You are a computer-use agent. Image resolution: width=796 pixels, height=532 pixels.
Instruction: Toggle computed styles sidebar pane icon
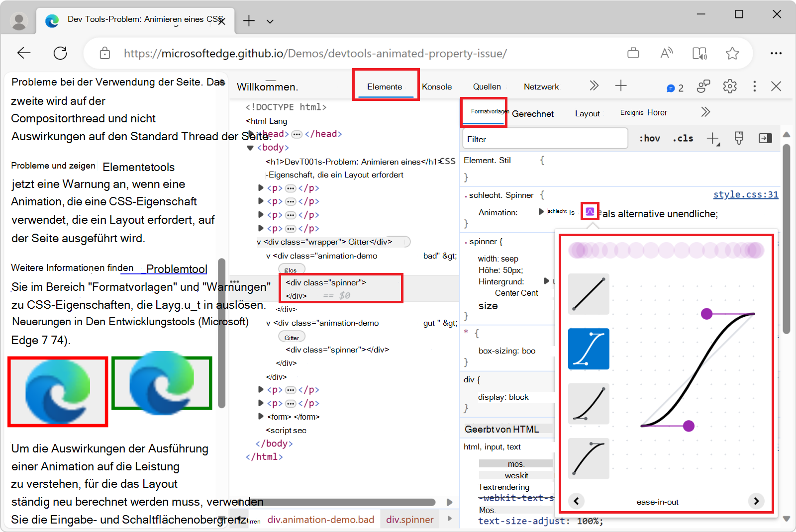[765, 139]
